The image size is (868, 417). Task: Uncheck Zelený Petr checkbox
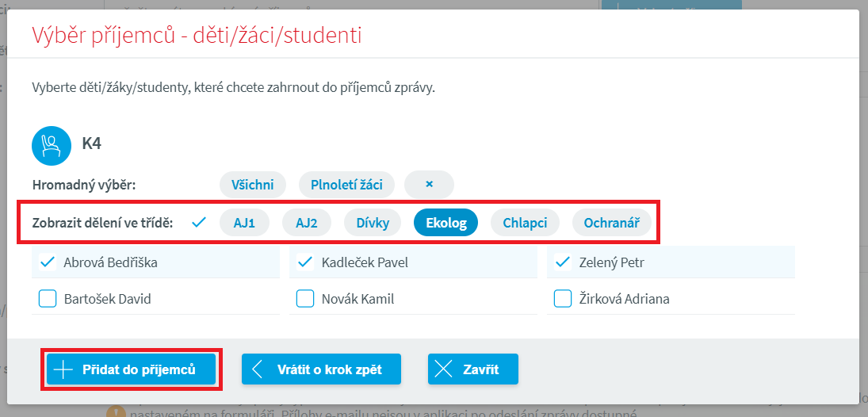coord(562,262)
